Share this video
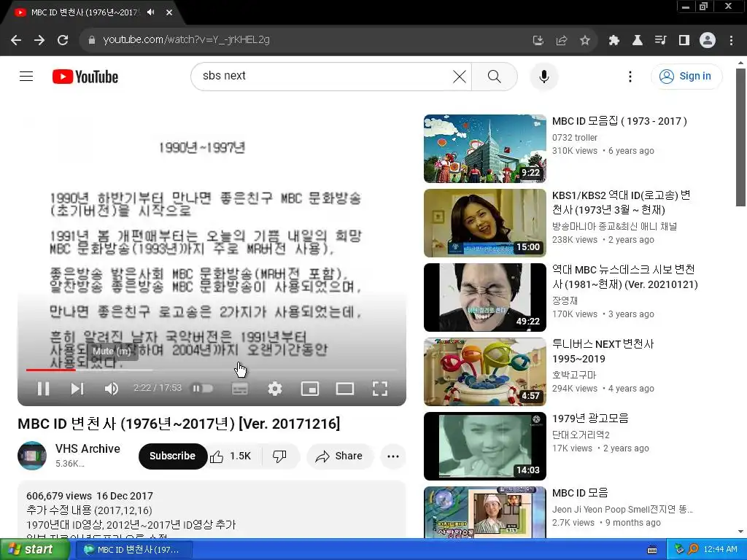This screenshot has height=560, width=747. [x=340, y=456]
